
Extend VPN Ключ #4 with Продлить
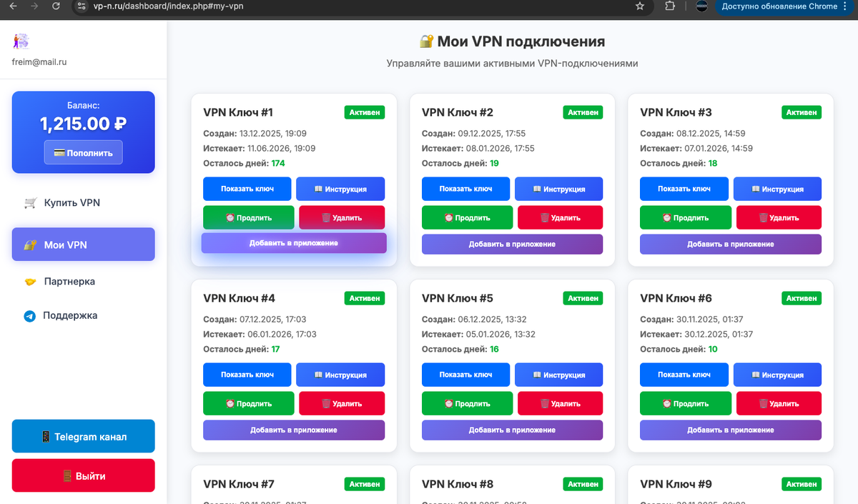pyautogui.click(x=249, y=403)
